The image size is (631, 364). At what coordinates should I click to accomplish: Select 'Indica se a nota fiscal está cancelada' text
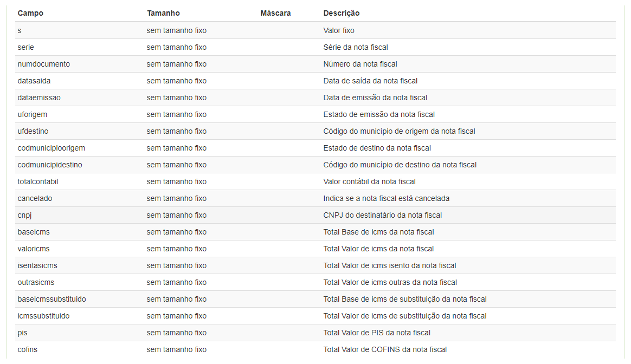click(386, 198)
